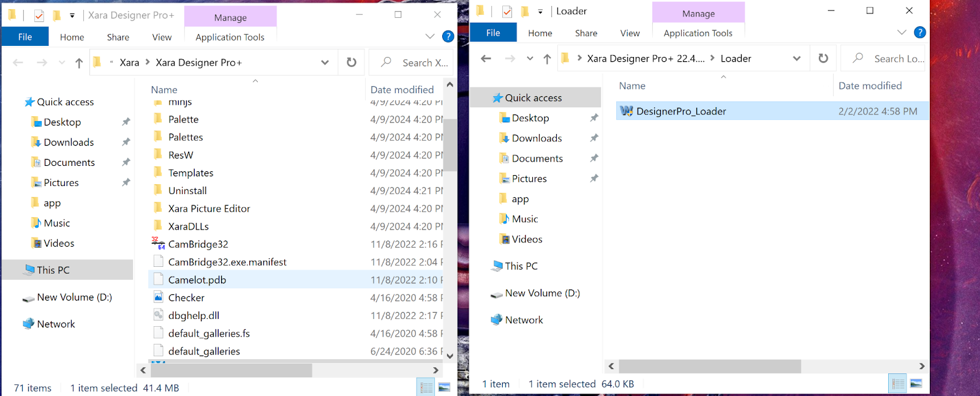Select the XaraDLLs folder
Screen dimensions: 980x396
tap(189, 226)
